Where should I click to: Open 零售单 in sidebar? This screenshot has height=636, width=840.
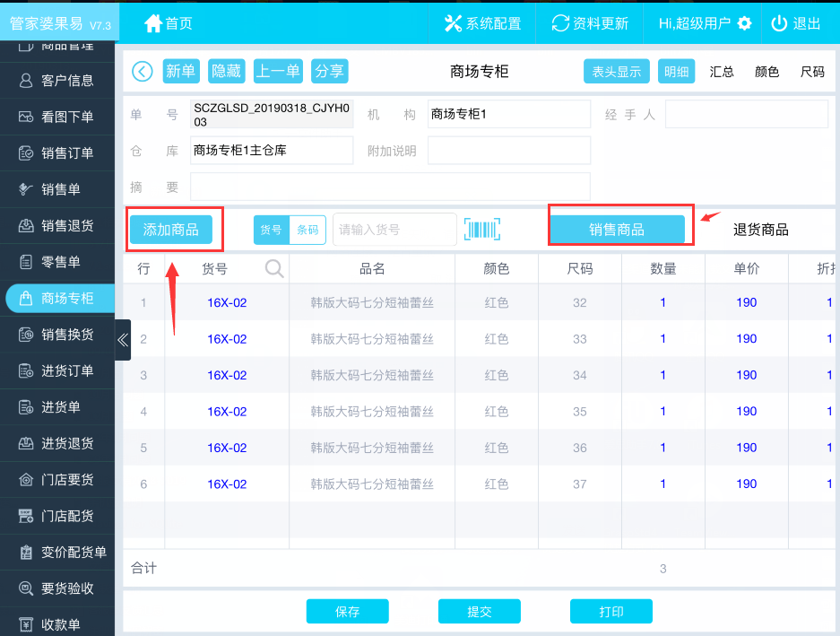point(56,262)
